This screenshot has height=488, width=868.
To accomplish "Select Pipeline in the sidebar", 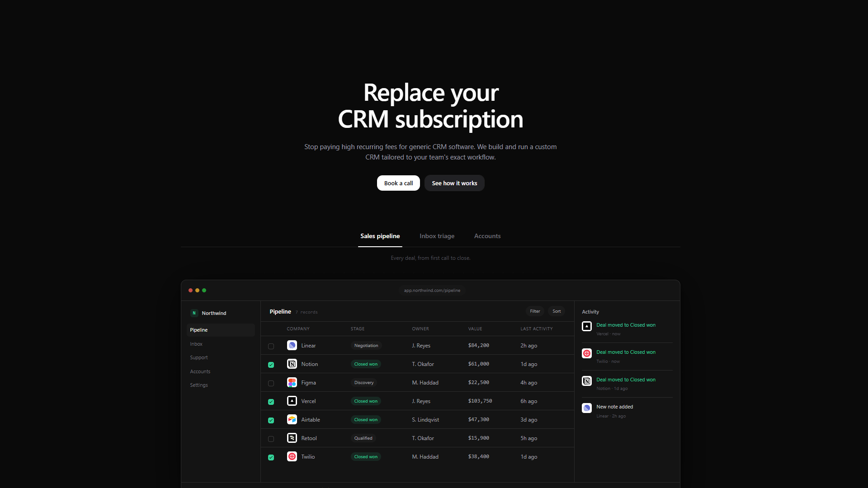I will pyautogui.click(x=221, y=330).
